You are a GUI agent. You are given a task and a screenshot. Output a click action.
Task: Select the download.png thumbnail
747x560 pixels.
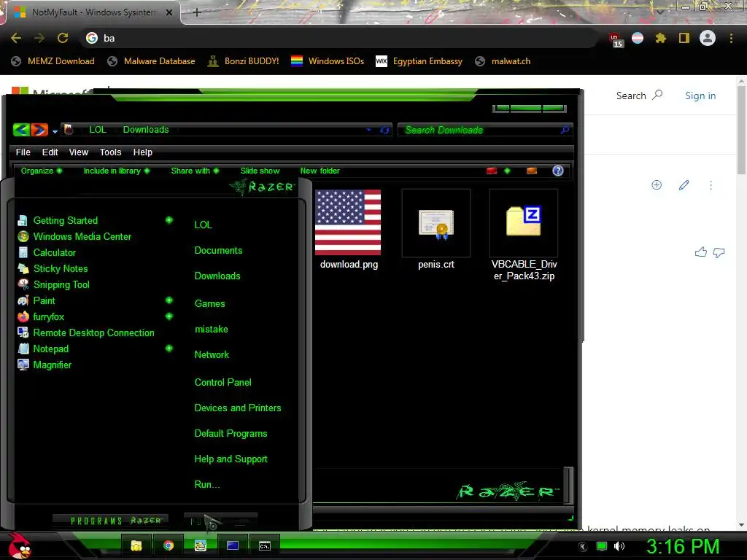tap(348, 222)
